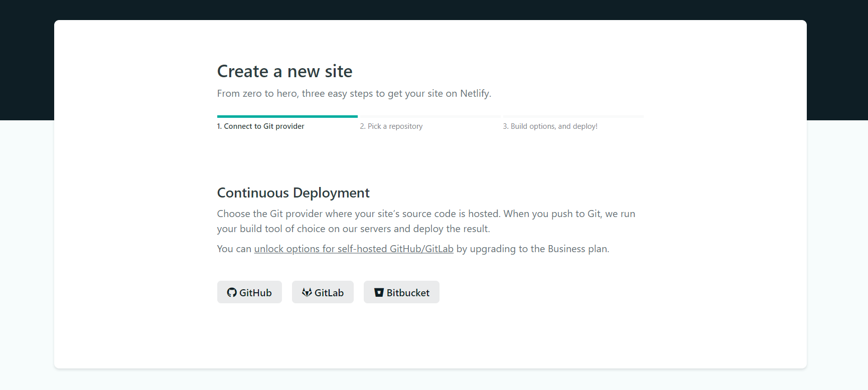Click the GitLab fox icon

coord(307,292)
